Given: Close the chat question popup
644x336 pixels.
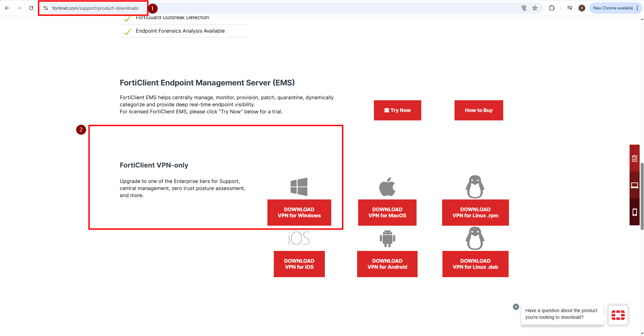Looking at the screenshot, I should click(516, 307).
